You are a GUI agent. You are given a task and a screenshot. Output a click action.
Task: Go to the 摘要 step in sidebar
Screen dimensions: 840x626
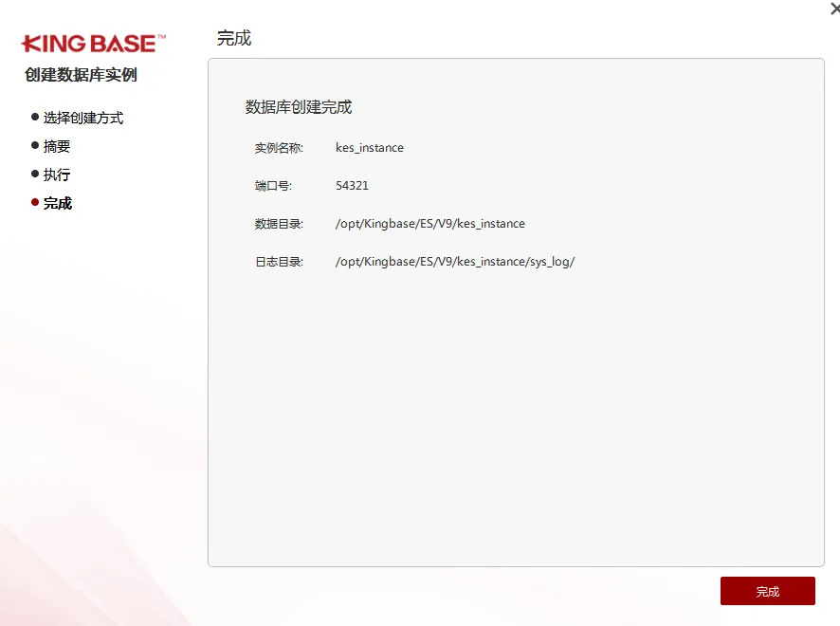[x=57, y=146]
